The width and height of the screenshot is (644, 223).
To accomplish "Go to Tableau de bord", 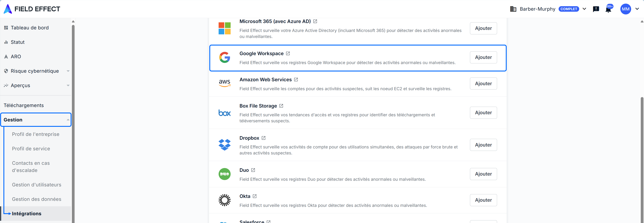I will 29,28.
